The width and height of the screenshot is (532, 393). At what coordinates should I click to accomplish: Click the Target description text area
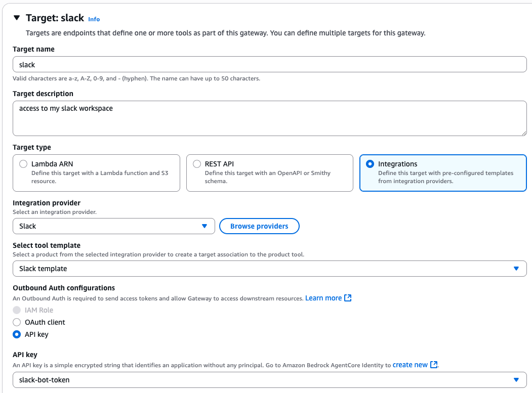[269, 118]
